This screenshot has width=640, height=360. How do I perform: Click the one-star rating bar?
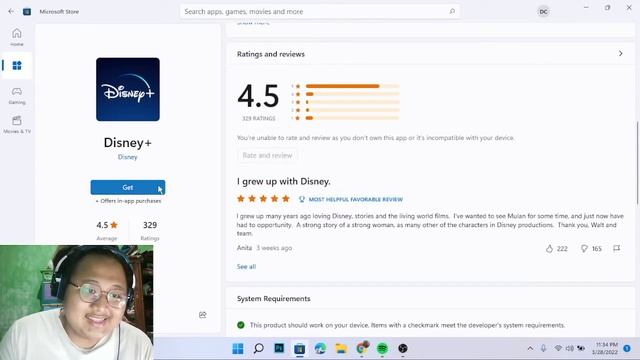[x=353, y=118]
